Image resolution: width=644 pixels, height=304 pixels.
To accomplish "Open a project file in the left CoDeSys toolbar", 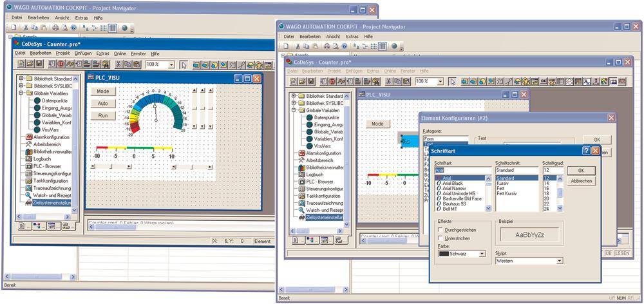I will point(30,64).
